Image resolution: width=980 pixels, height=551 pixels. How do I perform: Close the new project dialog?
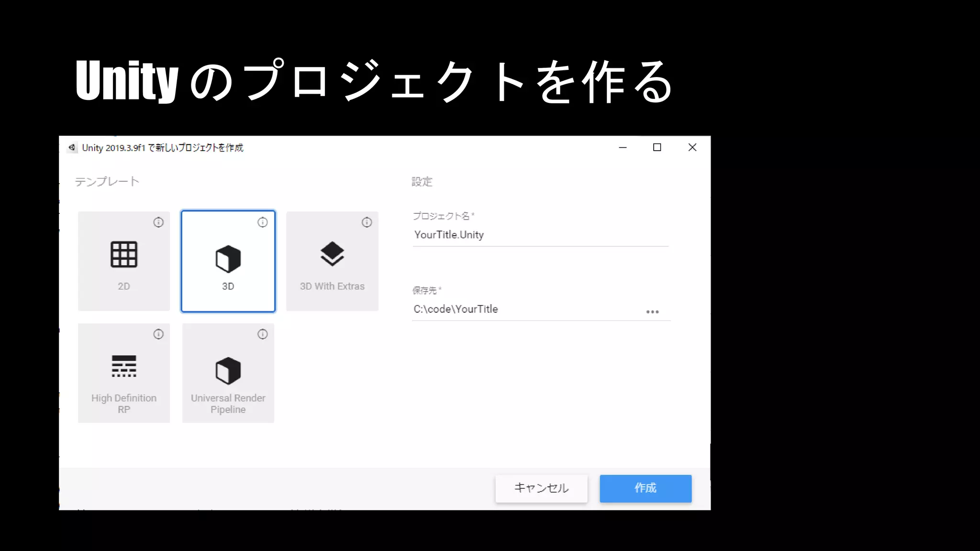pyautogui.click(x=692, y=147)
